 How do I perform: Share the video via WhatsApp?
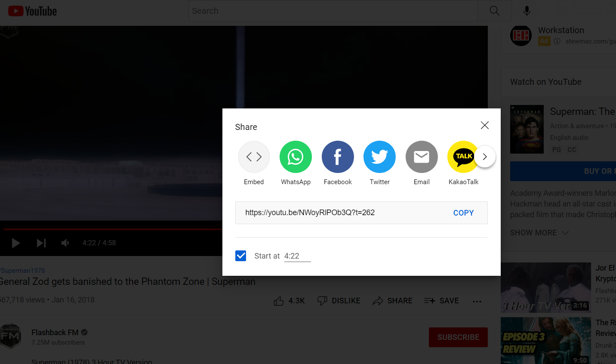pos(296,157)
